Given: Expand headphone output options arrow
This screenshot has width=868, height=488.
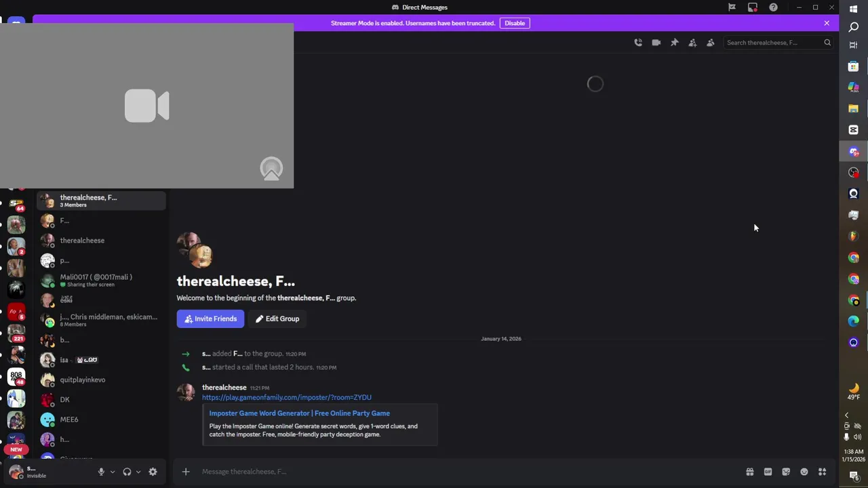Looking at the screenshot, I should pyautogui.click(x=138, y=472).
